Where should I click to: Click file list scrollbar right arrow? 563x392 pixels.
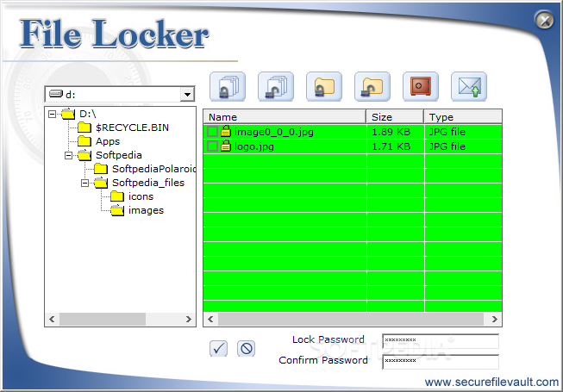494,319
